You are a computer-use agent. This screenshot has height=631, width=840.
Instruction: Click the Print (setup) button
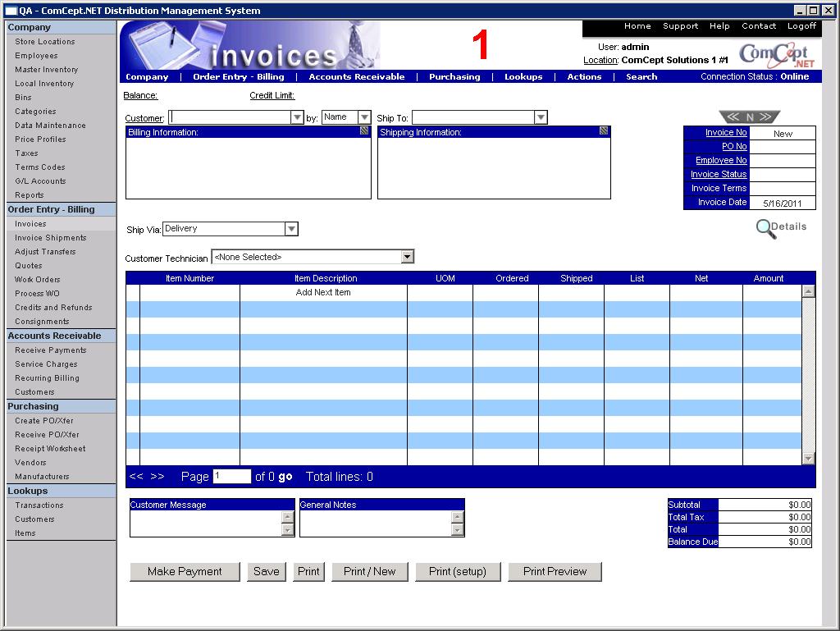tap(458, 572)
